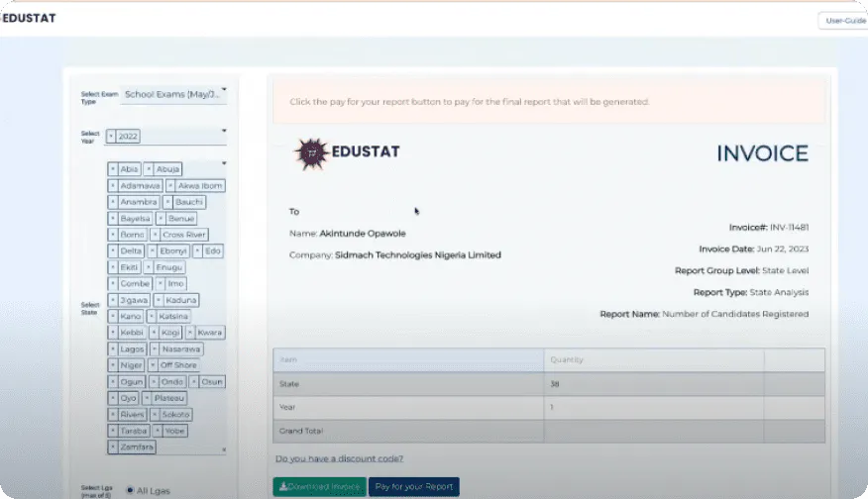Remove the Bayelsa state tag
Image resolution: width=868 pixels, height=499 pixels.
(x=113, y=219)
